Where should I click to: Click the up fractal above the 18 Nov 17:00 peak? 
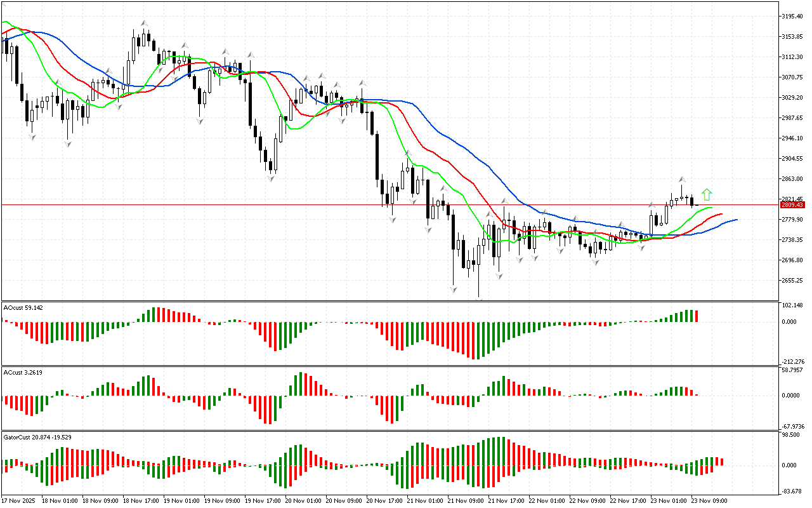coord(144,23)
